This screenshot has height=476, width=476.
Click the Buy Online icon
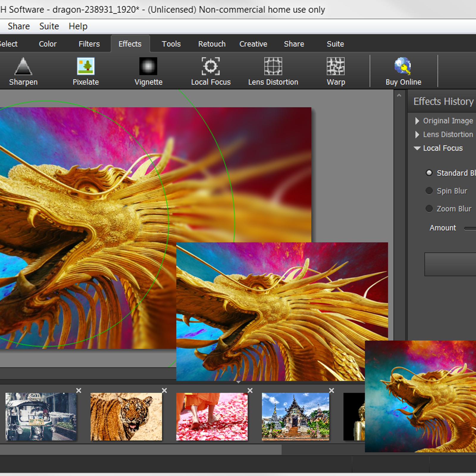(403, 66)
